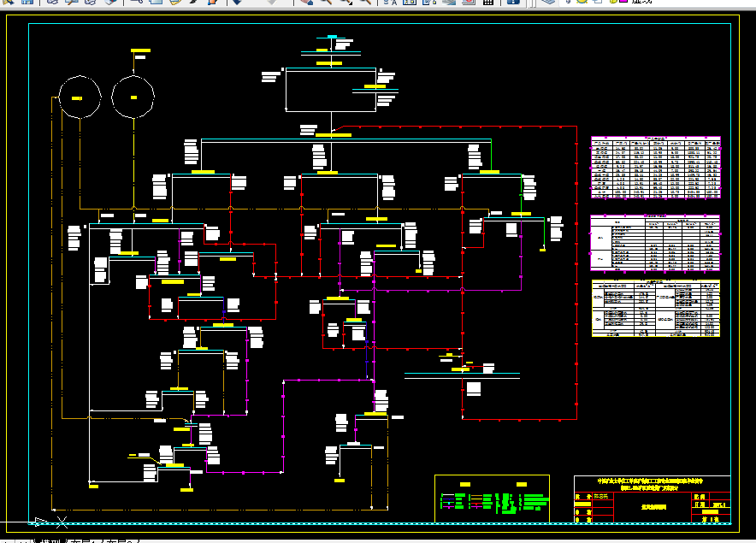Click the X-shaped UCS origin marker
The width and height of the screenshot is (756, 543).
click(x=62, y=522)
